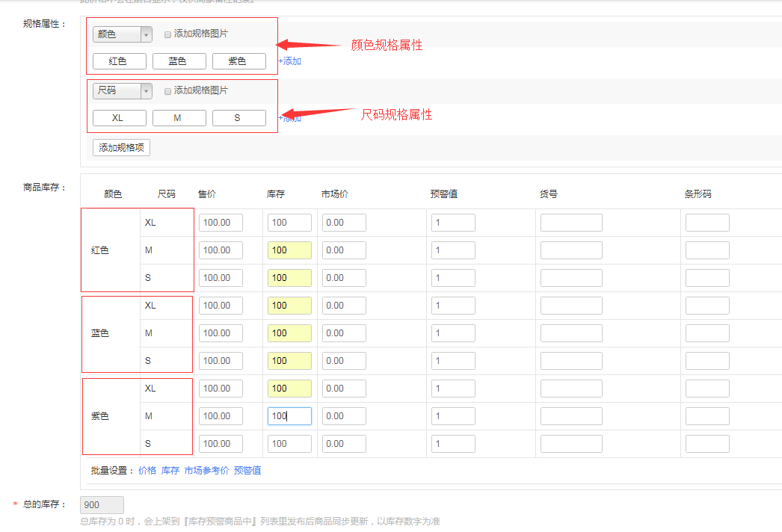
Task: Click stock field for 蓝色 XL row
Action: point(290,306)
